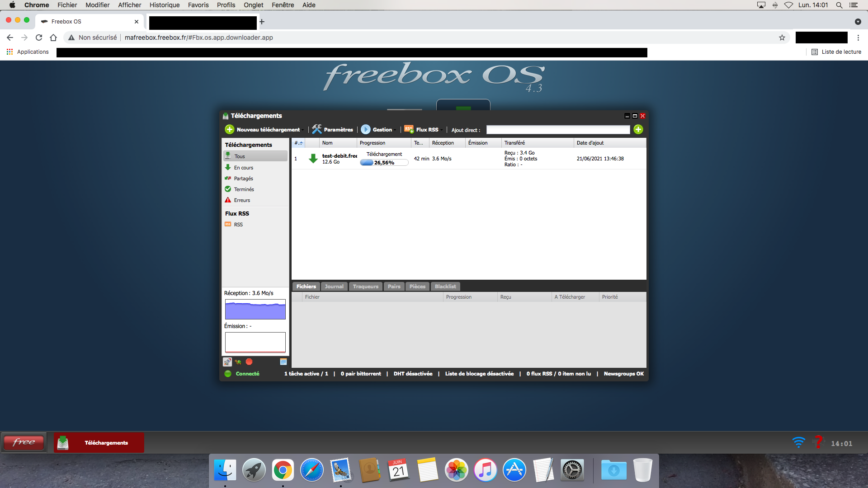Switch to the Traqueurs tab
The height and width of the screenshot is (488, 868).
point(365,286)
